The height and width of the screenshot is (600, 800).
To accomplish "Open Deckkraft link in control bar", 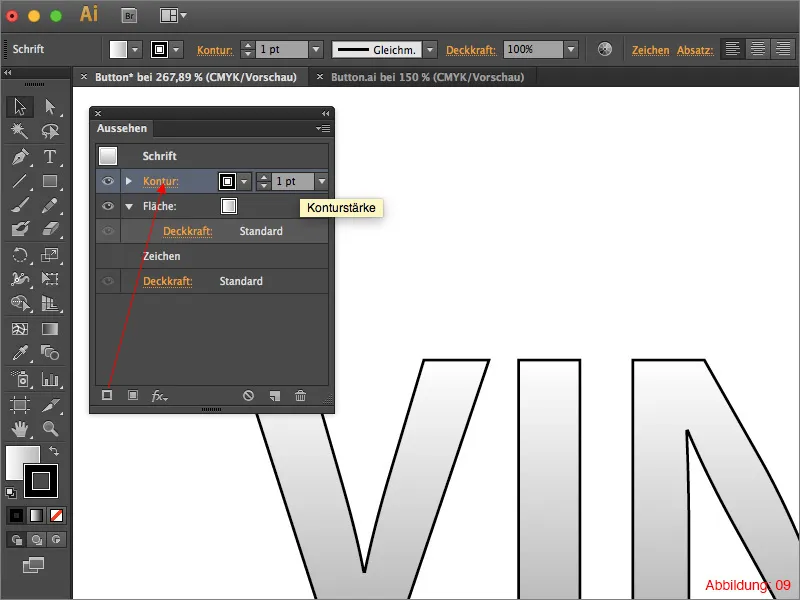I will (x=471, y=50).
